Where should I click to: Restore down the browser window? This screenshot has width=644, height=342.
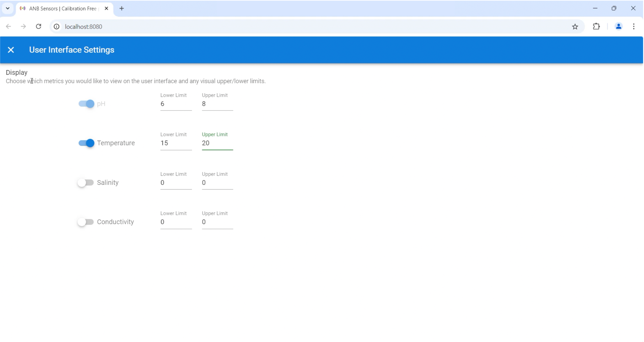pyautogui.click(x=614, y=8)
